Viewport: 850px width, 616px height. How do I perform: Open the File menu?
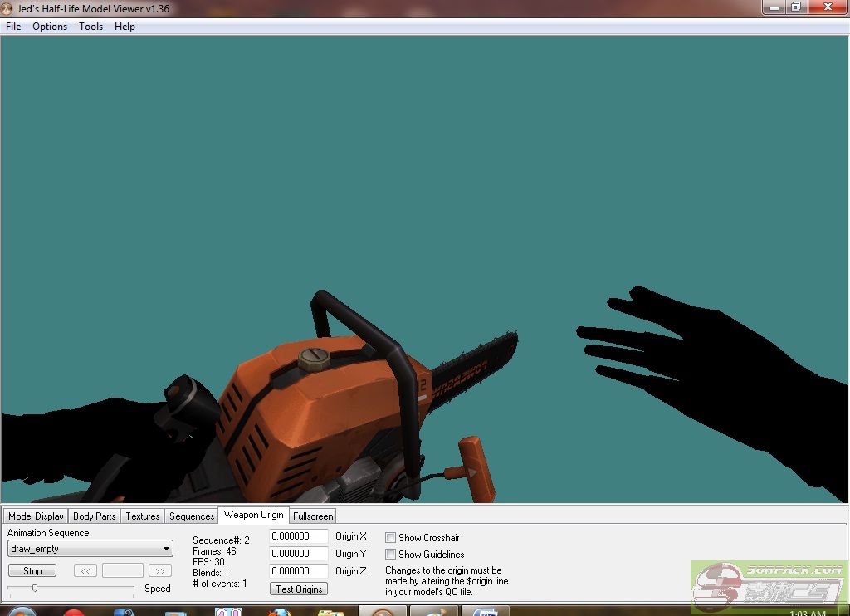(x=13, y=27)
